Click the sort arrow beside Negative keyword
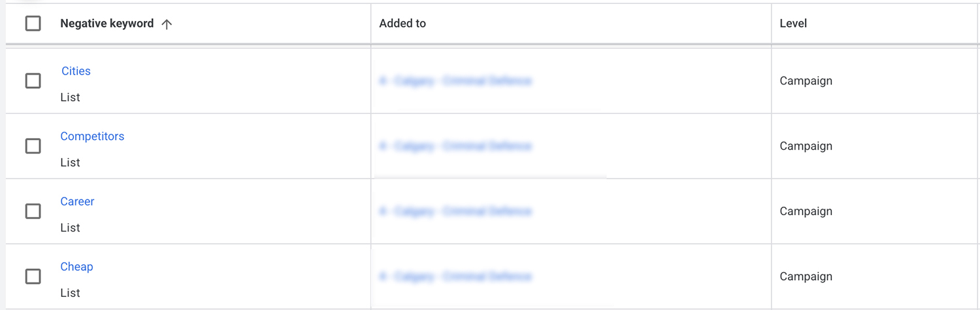The width and height of the screenshot is (980, 310). 167,24
